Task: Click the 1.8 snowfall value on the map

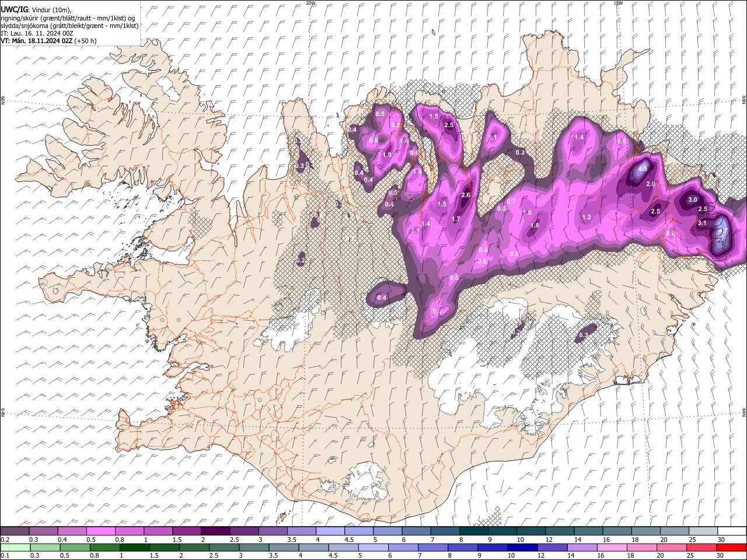Action: tap(535, 225)
